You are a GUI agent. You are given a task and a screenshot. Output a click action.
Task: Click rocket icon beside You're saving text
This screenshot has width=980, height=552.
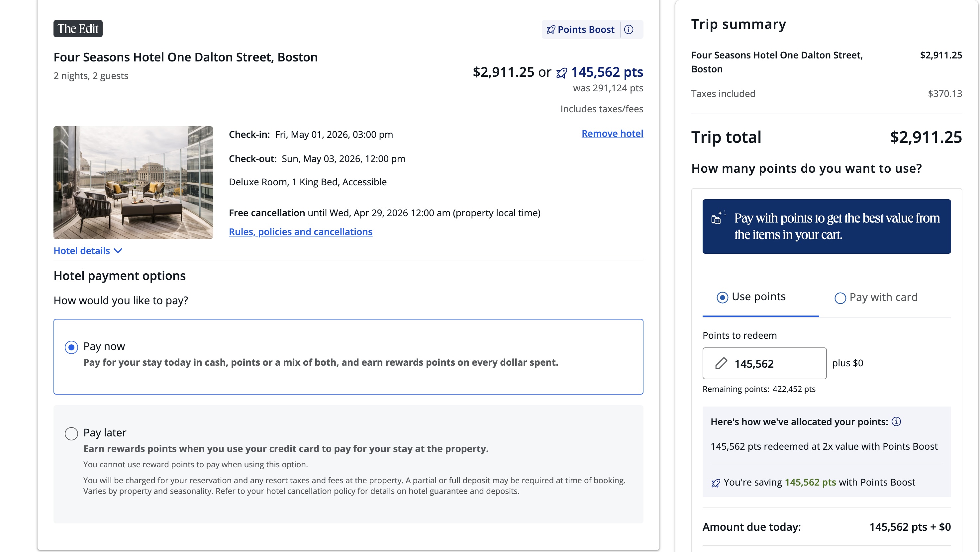(x=716, y=483)
